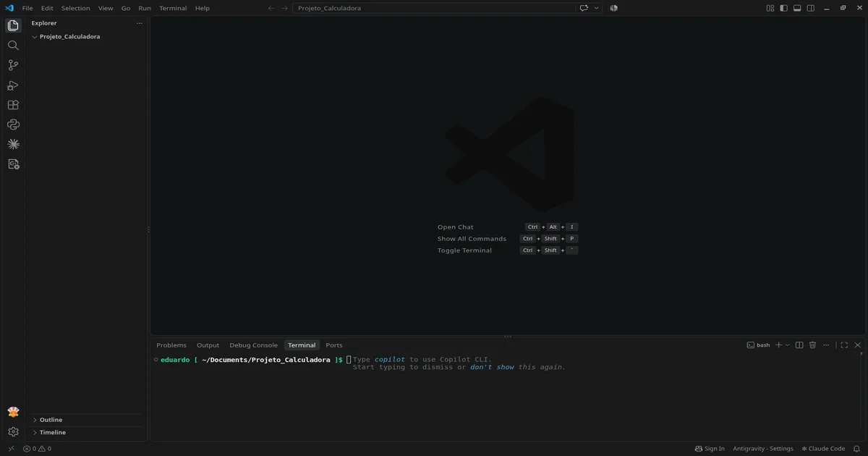Close the terminal panel
Viewport: 868px width, 456px height.
click(x=858, y=345)
